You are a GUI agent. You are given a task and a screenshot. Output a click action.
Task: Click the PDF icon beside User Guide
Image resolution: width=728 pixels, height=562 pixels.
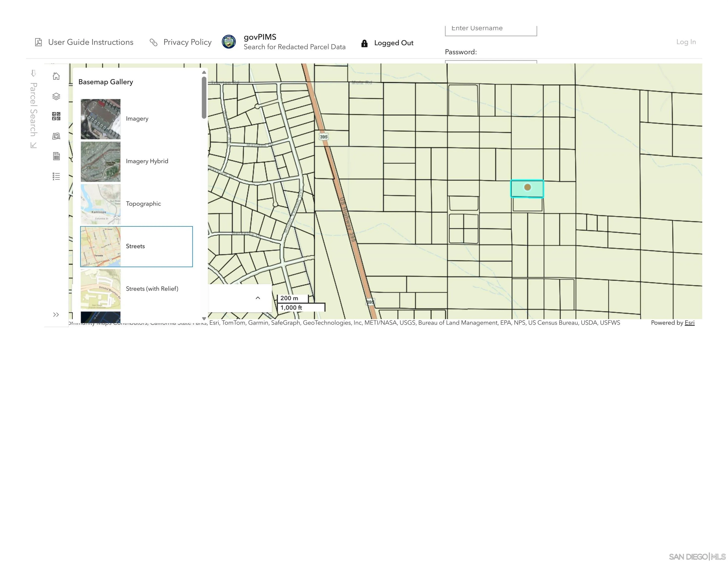point(38,42)
